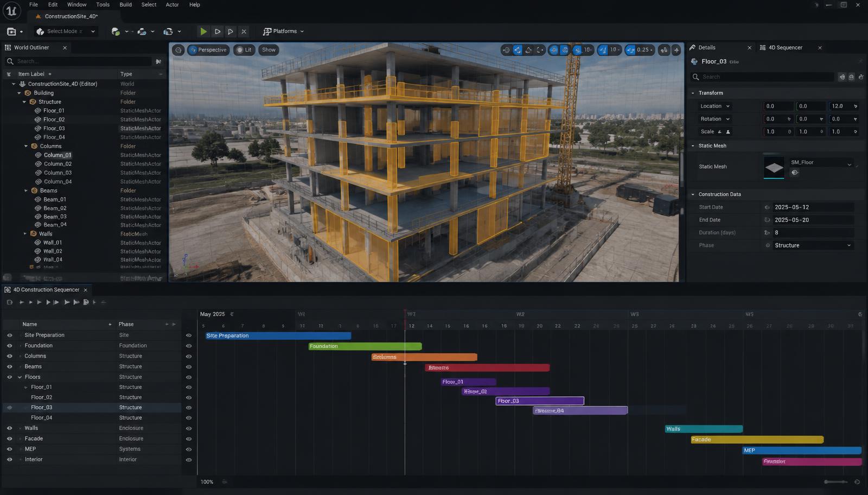Click the green Play button
Image resolution: width=868 pixels, height=495 pixels.
coord(203,31)
